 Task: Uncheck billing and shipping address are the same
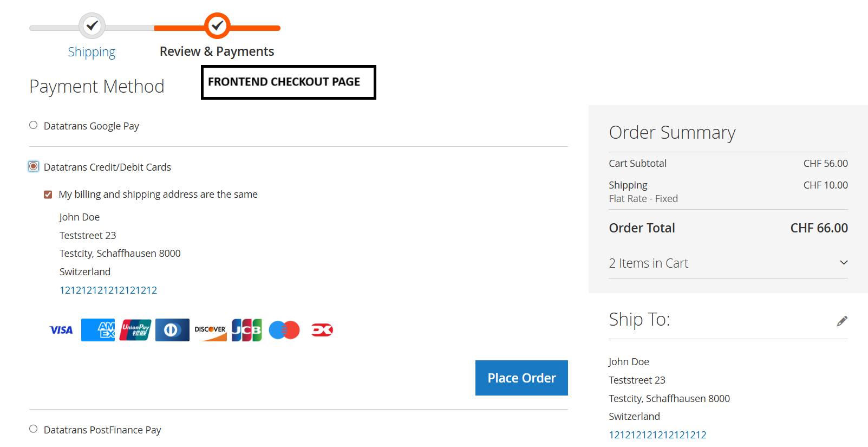[48, 194]
